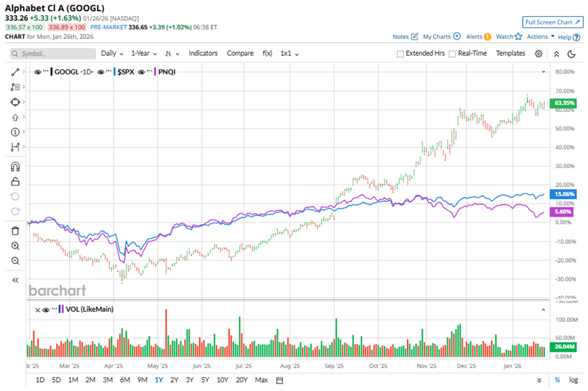Hide the $SPX comparison line
The image size is (588, 391).
tap(102, 72)
